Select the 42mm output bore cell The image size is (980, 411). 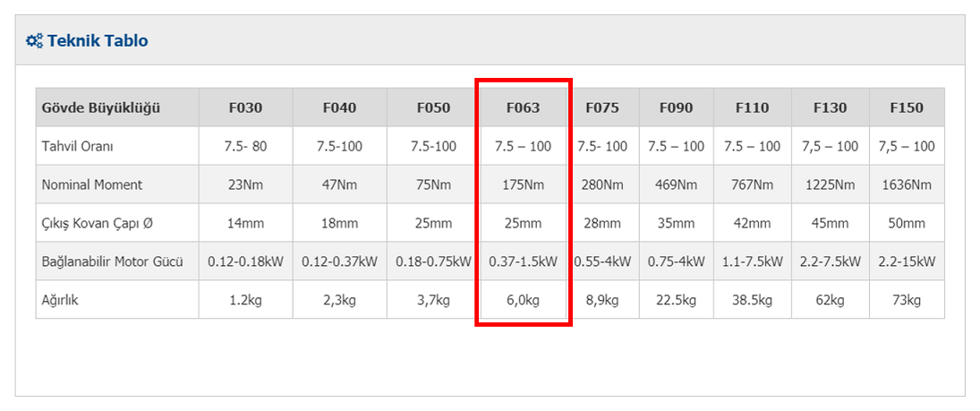[x=752, y=223]
